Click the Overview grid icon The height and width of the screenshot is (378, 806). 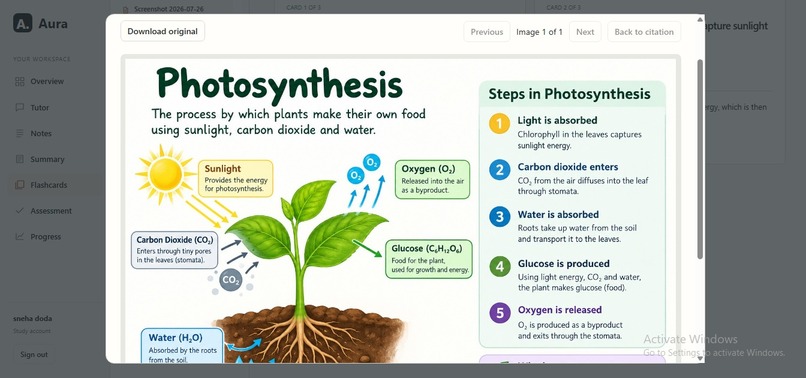[x=20, y=81]
